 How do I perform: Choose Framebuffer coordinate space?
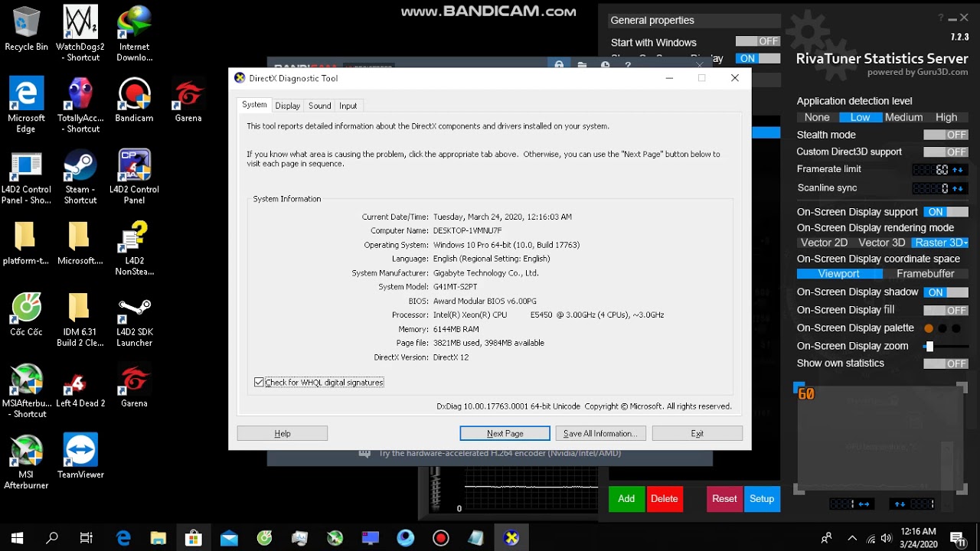coord(926,273)
